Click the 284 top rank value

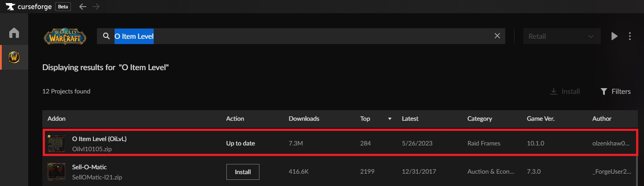(x=365, y=143)
